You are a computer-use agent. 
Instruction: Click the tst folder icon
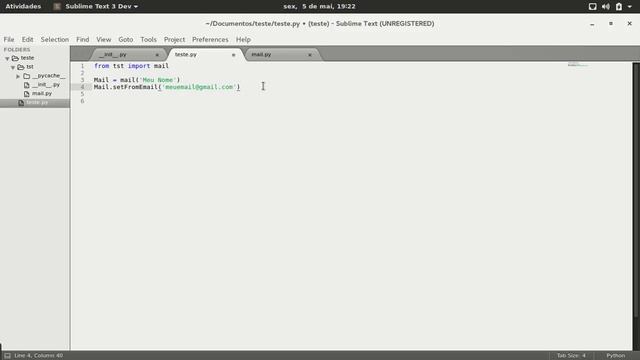(x=21, y=67)
